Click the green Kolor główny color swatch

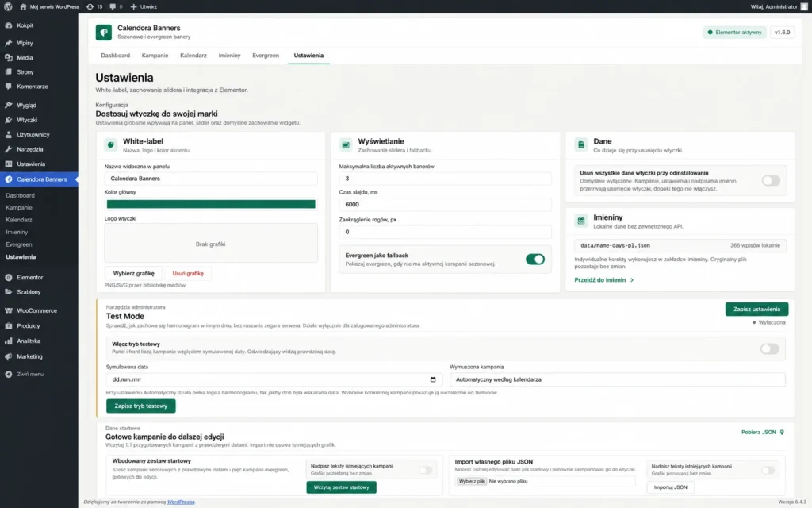(211, 204)
